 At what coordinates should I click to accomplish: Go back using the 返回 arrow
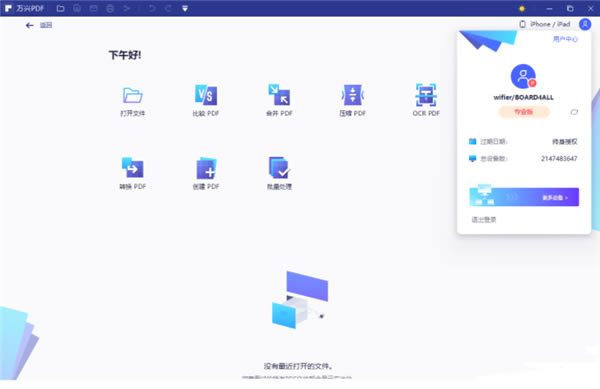(x=30, y=25)
